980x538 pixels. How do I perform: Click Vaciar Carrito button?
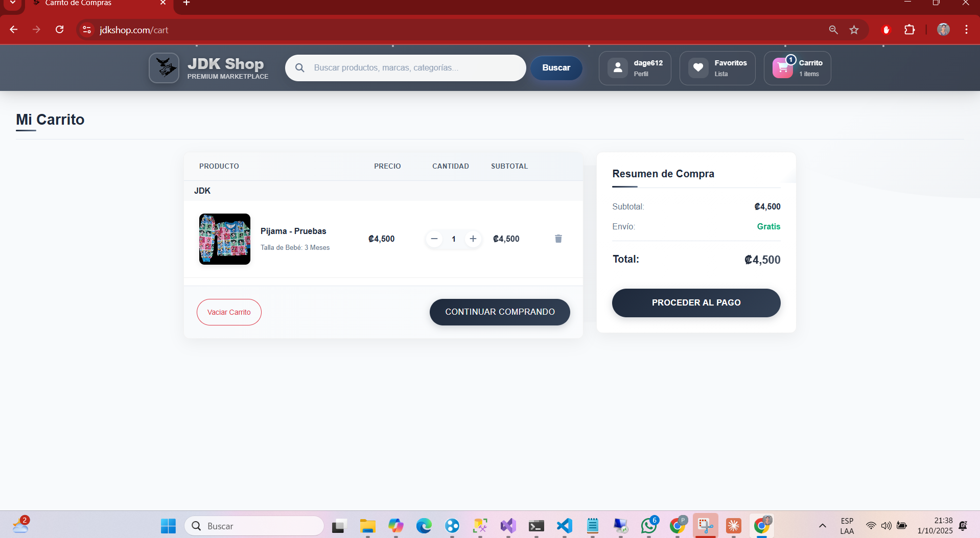tap(229, 312)
